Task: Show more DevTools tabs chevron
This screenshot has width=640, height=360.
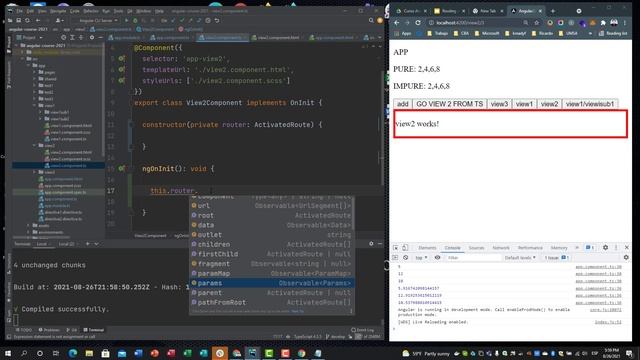Action: click(x=577, y=248)
